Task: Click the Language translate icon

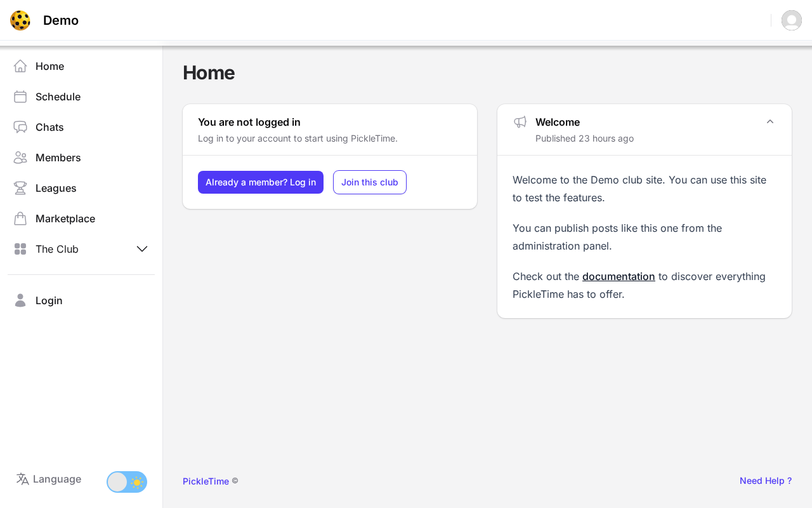Action: coord(23,479)
